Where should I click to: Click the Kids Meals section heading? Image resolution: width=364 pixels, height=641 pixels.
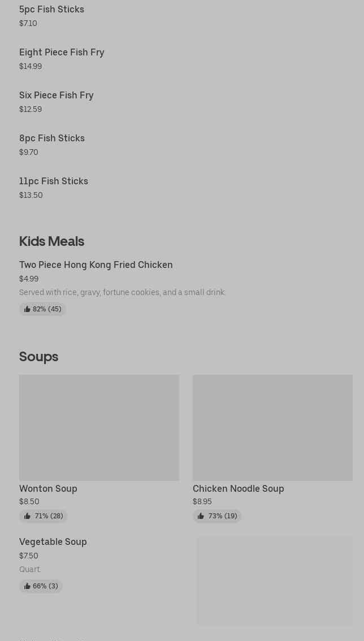51,241
